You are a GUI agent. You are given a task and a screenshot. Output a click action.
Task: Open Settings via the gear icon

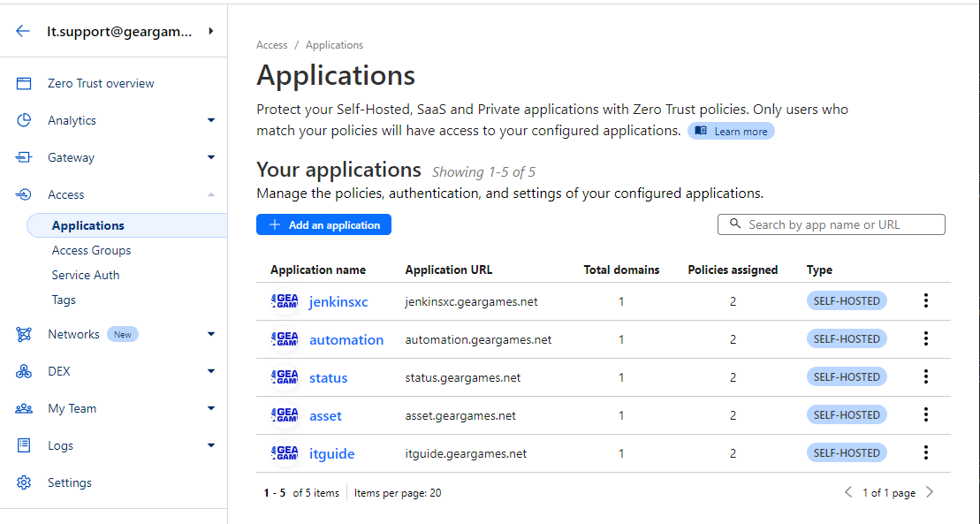click(x=24, y=482)
